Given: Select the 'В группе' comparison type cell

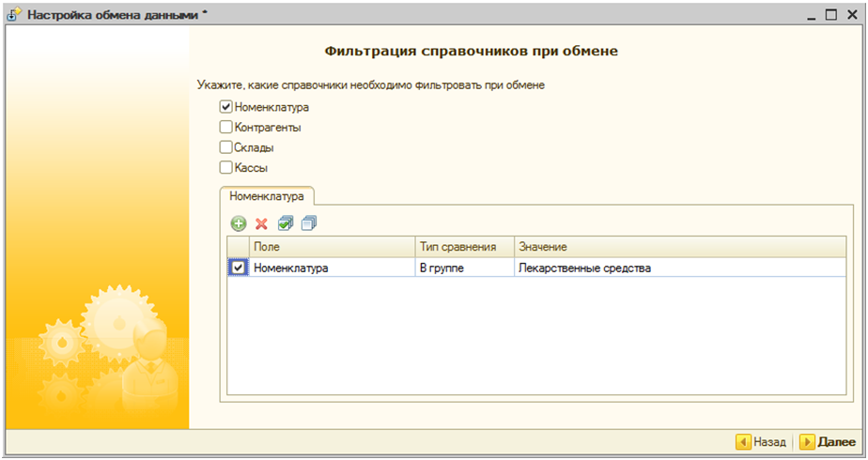Looking at the screenshot, I should pyautogui.click(x=464, y=268).
